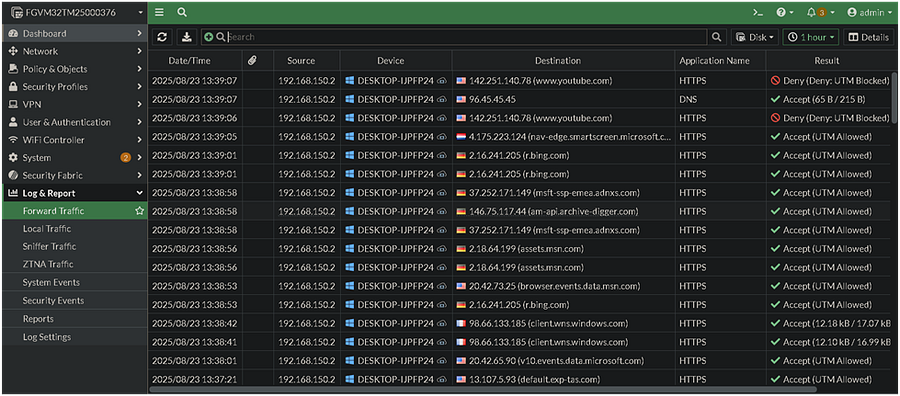Sort by the Source column header
The image size is (900, 396).
point(307,61)
